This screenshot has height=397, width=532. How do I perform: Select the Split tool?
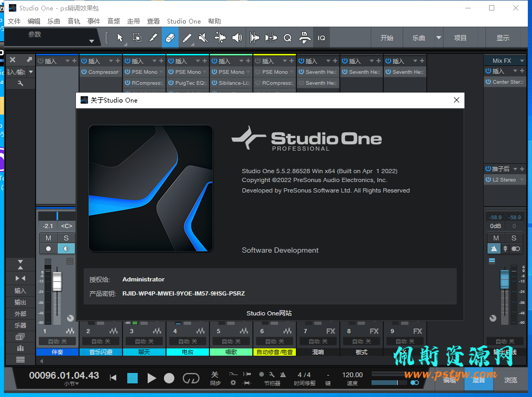[153, 38]
